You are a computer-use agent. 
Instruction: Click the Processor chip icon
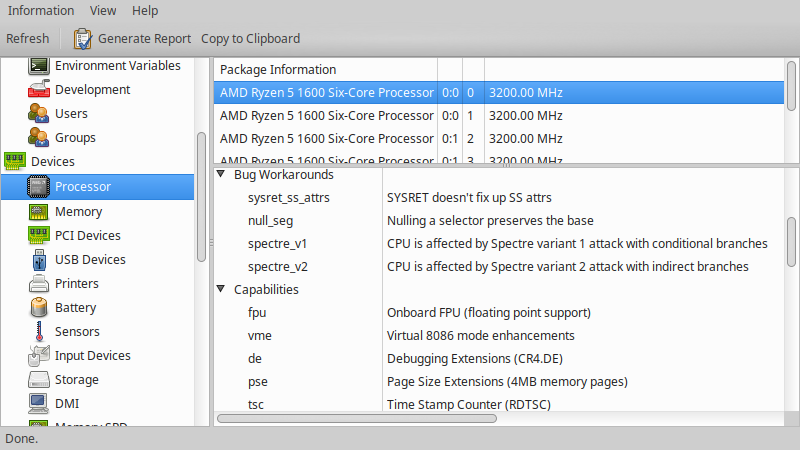(39, 187)
